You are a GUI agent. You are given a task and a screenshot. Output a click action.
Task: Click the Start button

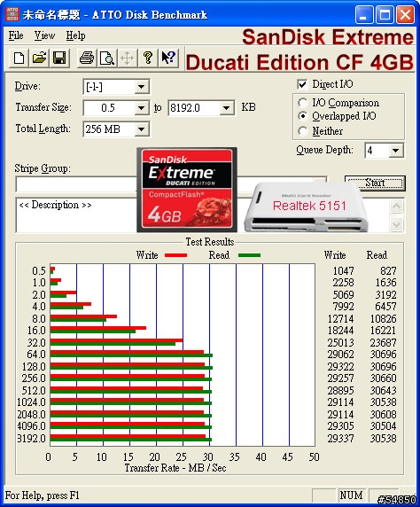375,183
